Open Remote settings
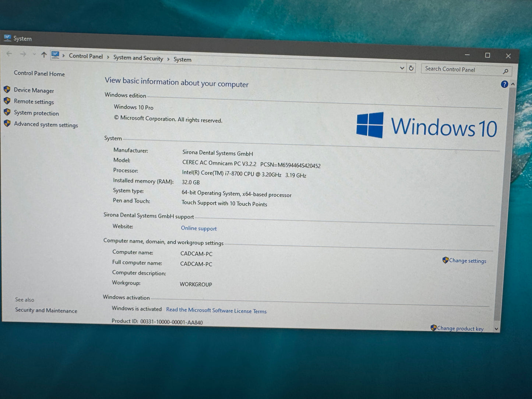The image size is (532, 399). [x=34, y=102]
